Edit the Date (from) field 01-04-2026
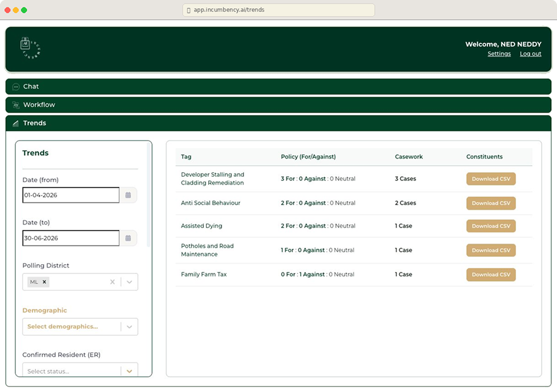The height and width of the screenshot is (392, 557). pyautogui.click(x=71, y=195)
